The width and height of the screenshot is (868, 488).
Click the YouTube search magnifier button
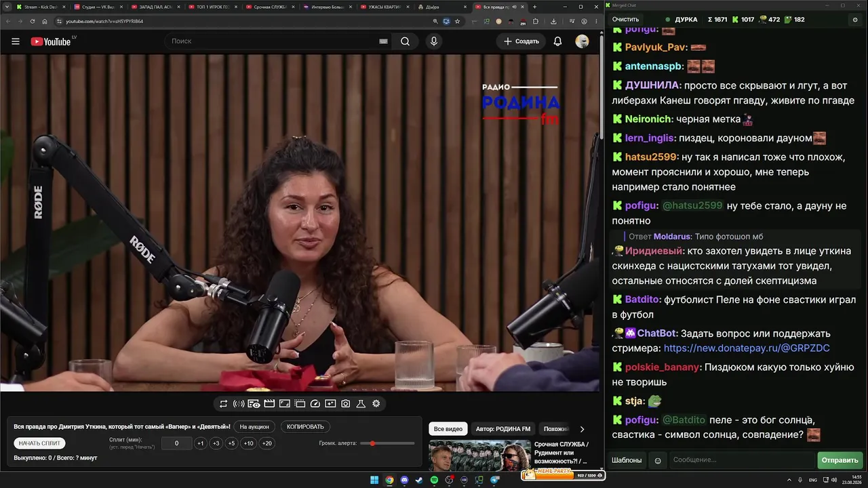405,41
